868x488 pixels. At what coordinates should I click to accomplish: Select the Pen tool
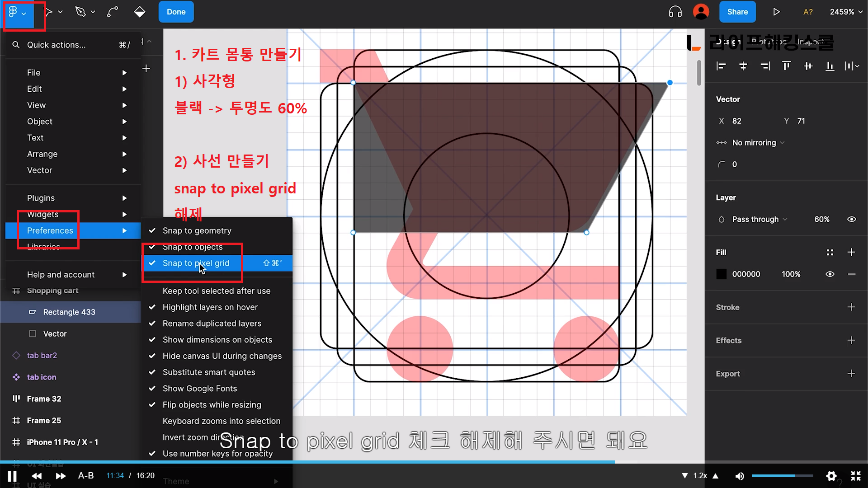point(80,12)
